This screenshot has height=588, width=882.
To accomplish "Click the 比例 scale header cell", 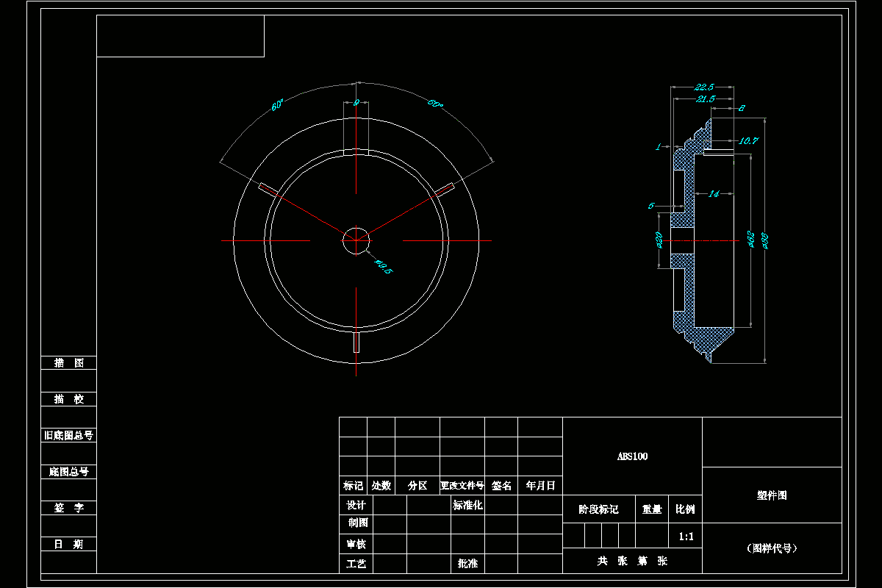I will [685, 509].
